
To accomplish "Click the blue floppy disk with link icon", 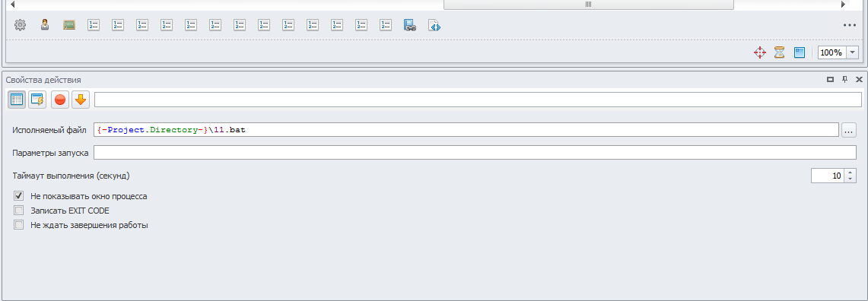I will tap(409, 25).
